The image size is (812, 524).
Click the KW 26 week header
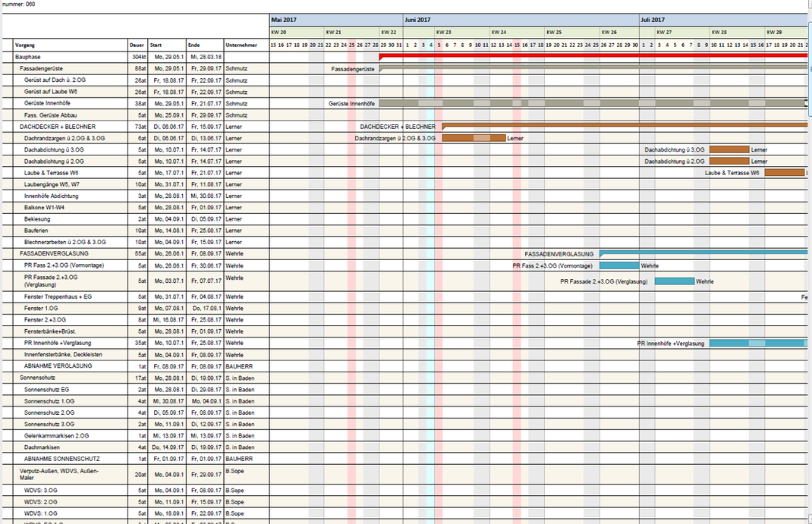click(x=609, y=33)
